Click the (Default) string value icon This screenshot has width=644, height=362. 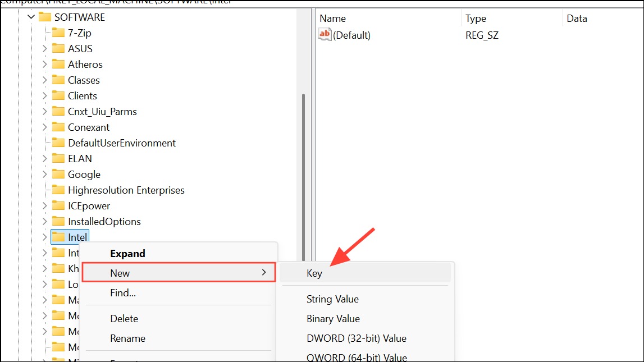point(325,35)
